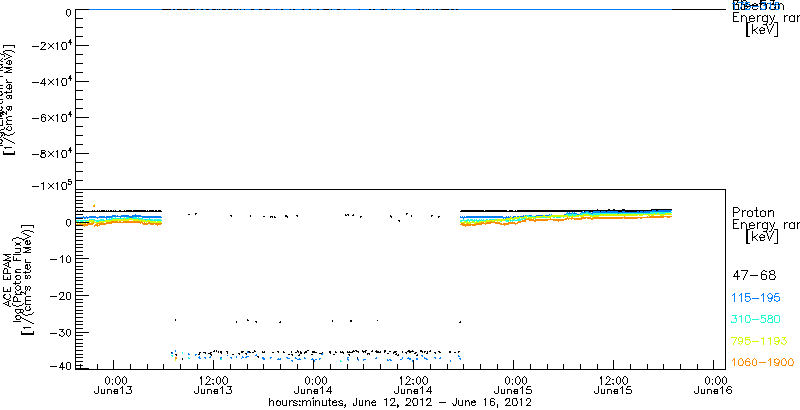Click the orange 1060-1900 legend entry

[x=762, y=362]
